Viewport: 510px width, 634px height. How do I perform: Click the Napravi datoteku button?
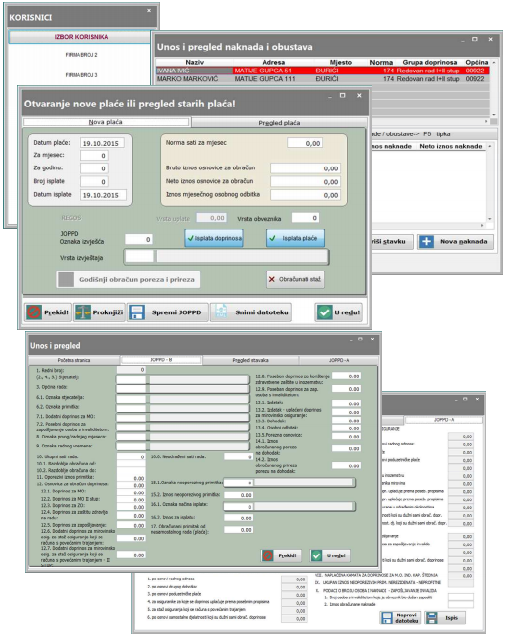coord(400,617)
